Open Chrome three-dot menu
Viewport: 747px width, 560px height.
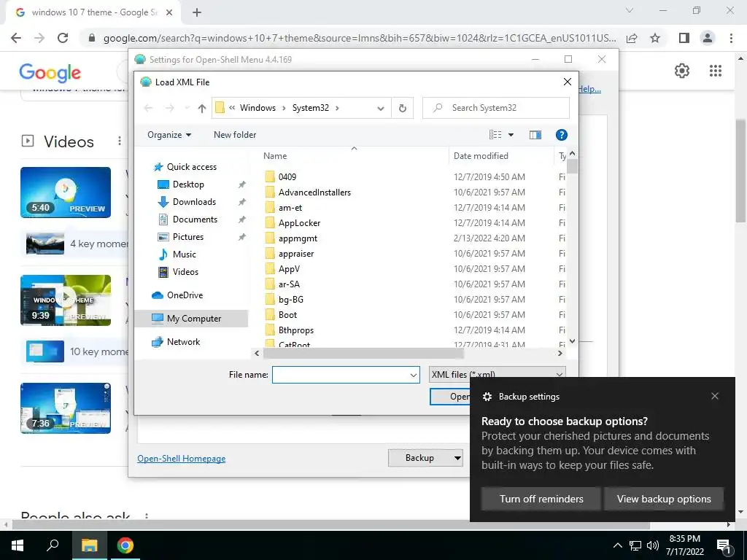tap(731, 38)
